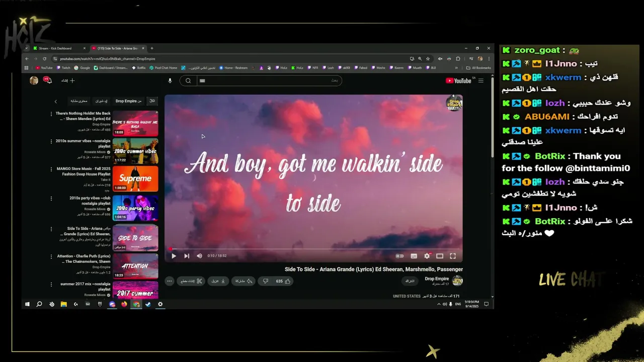Open Windows taskbar search
The width and height of the screenshot is (644, 362).
[39, 304]
